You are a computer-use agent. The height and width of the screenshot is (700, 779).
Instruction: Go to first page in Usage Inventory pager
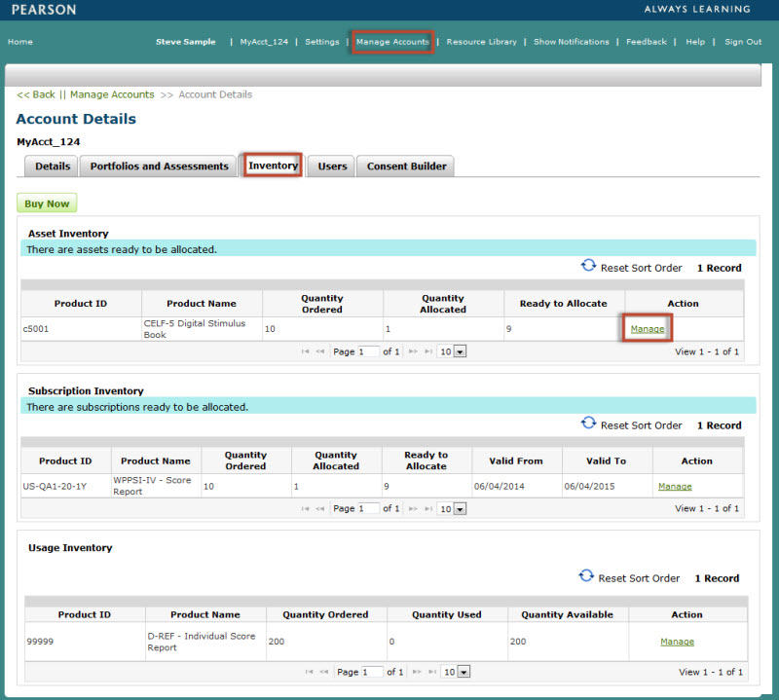[309, 672]
